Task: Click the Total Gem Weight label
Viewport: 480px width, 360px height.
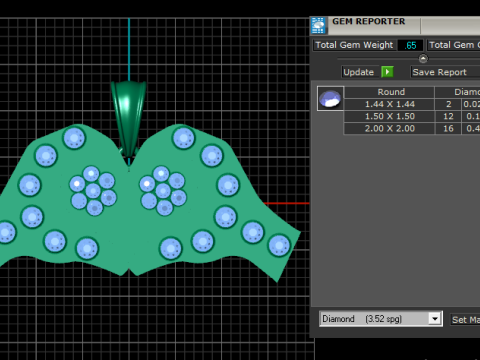Action: click(x=354, y=45)
